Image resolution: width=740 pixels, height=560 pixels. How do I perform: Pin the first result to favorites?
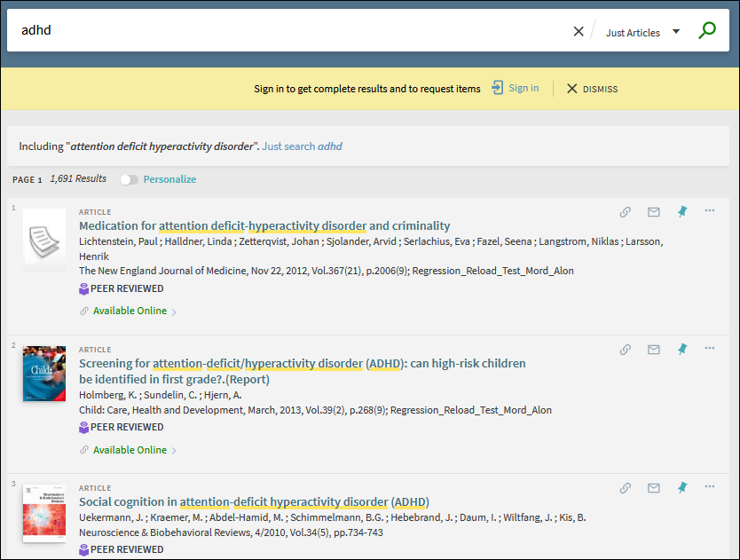click(x=682, y=212)
